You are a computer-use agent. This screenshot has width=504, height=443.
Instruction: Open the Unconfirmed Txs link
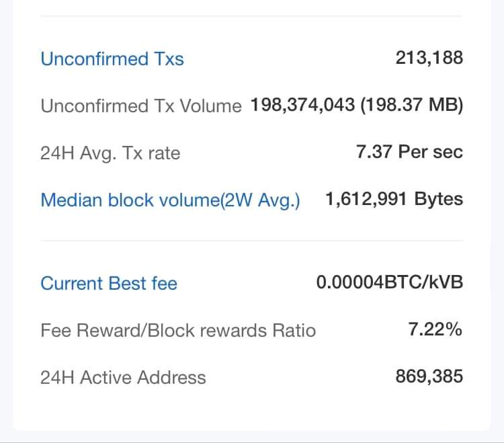[x=112, y=59]
